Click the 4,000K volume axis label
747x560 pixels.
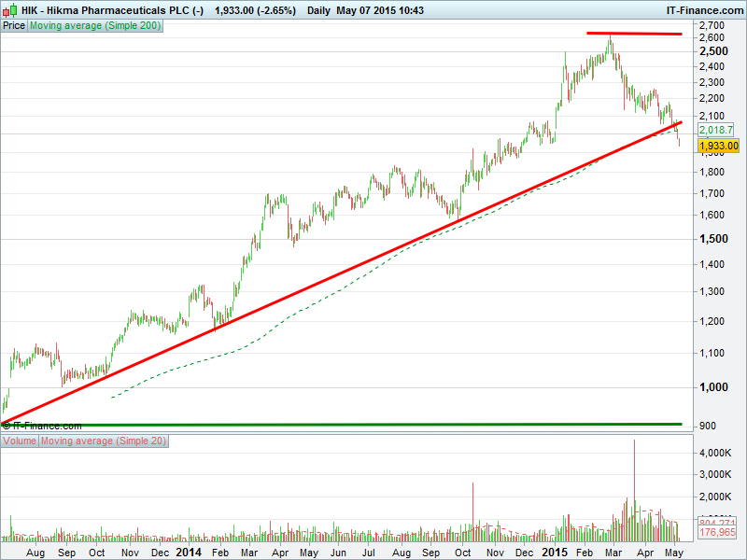[x=715, y=453]
